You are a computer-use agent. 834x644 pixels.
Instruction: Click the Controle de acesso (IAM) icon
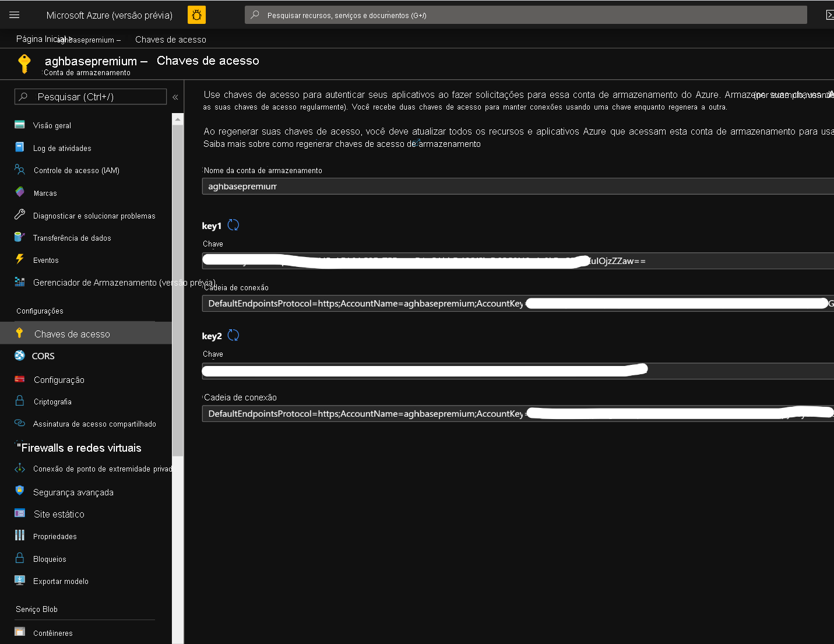pyautogui.click(x=20, y=170)
